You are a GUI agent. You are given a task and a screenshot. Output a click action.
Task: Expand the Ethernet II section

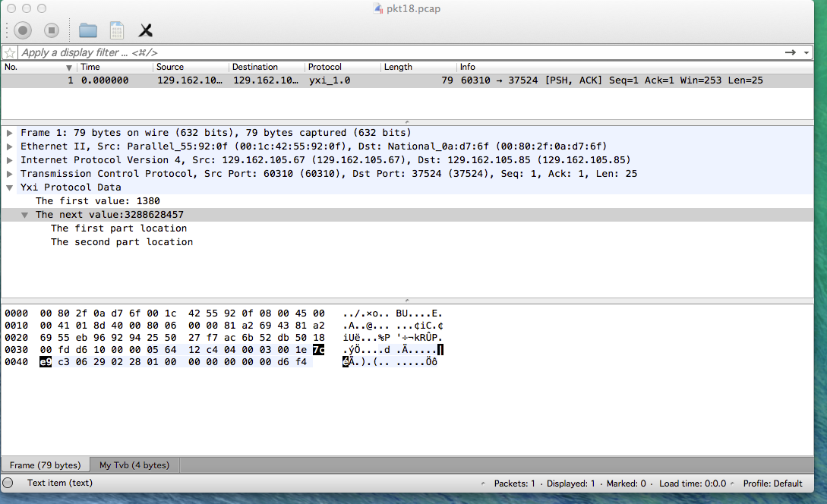[10, 146]
